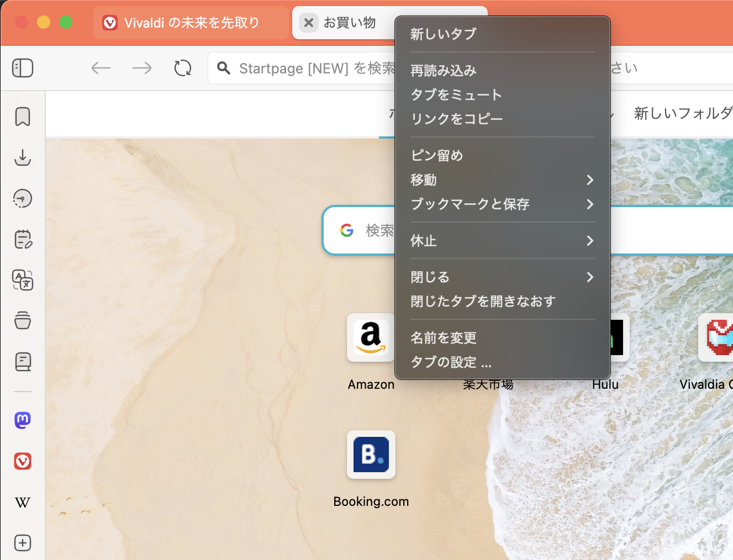Switch to the Vivaldi の未来を先取り tab

pyautogui.click(x=191, y=23)
